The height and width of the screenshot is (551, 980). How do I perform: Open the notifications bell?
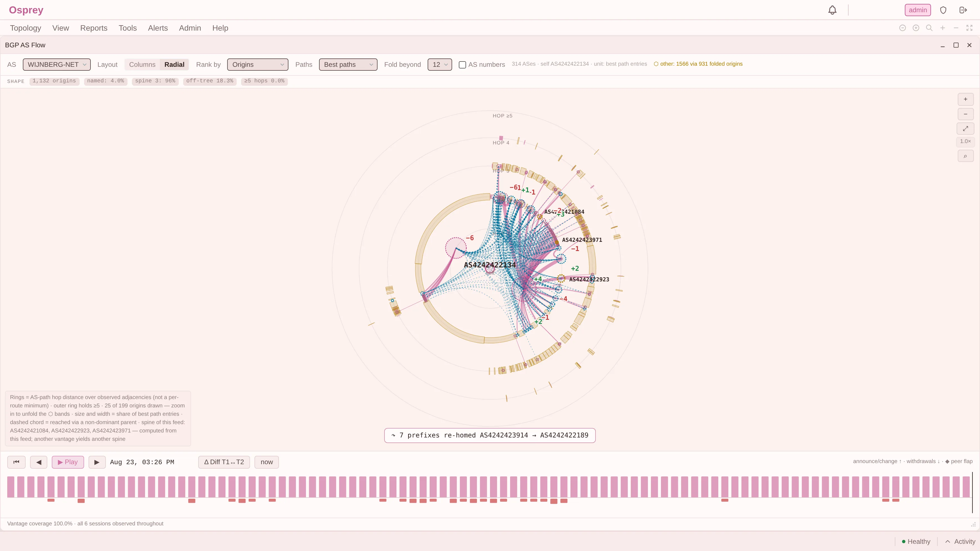(832, 10)
